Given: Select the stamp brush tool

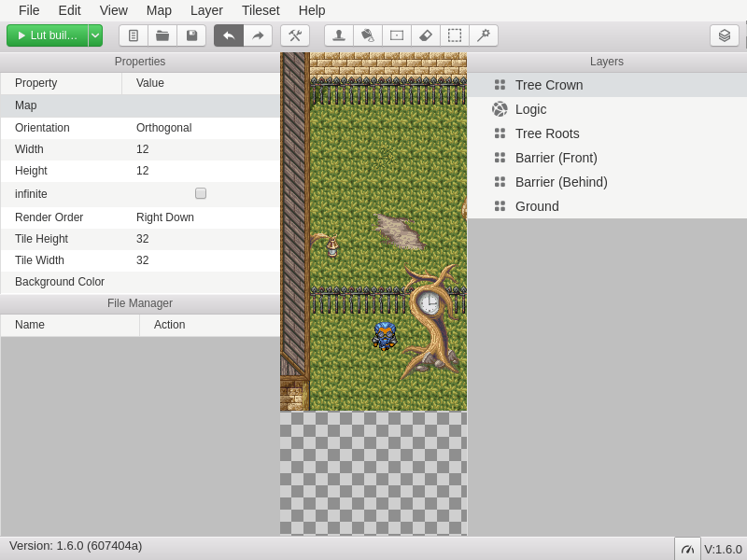Looking at the screenshot, I should pos(339,35).
